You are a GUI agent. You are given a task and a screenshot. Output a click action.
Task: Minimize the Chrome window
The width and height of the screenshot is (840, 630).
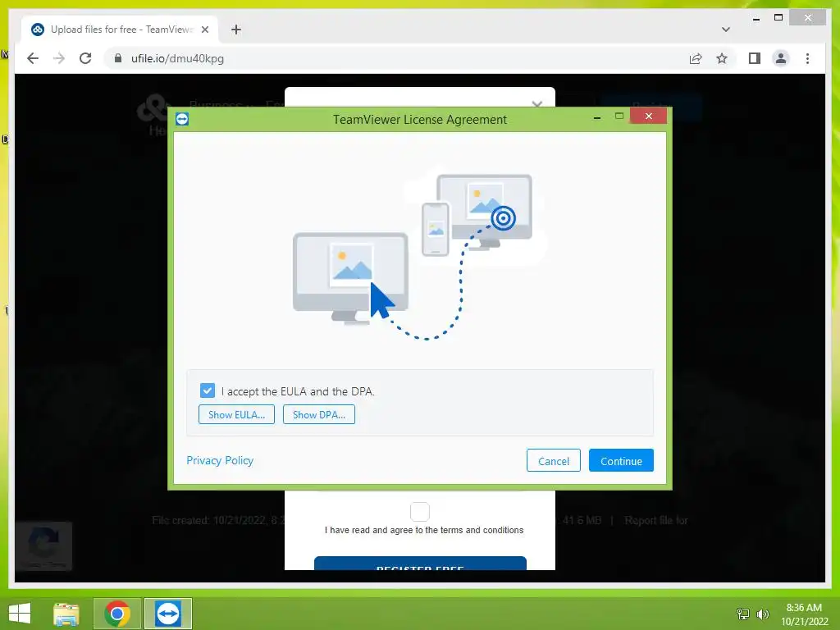756,19
